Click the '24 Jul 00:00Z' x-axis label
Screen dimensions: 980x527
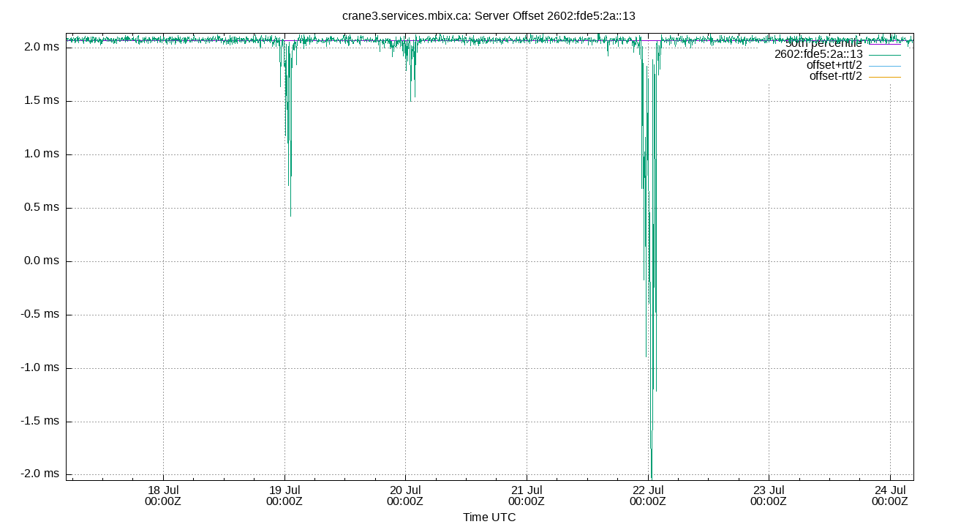coord(890,496)
